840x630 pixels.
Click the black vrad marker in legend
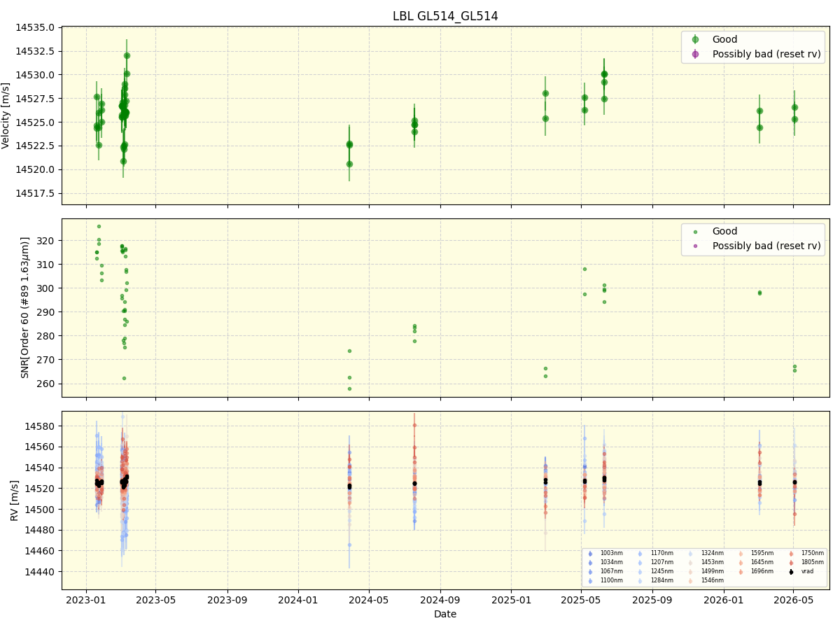pyautogui.click(x=791, y=572)
